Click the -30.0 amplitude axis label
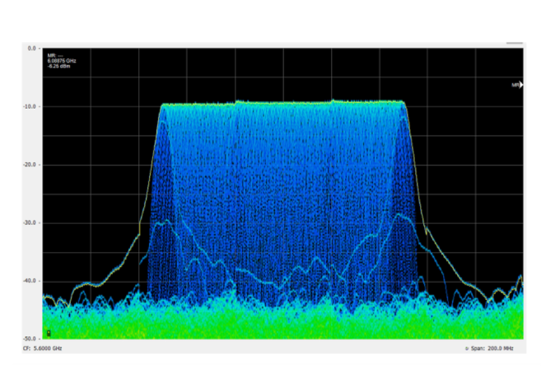 tap(30, 223)
